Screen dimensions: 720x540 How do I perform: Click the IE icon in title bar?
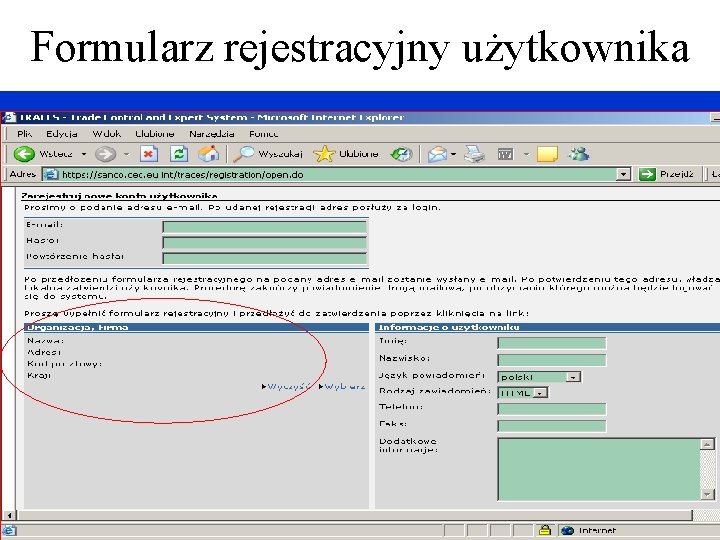point(8,118)
